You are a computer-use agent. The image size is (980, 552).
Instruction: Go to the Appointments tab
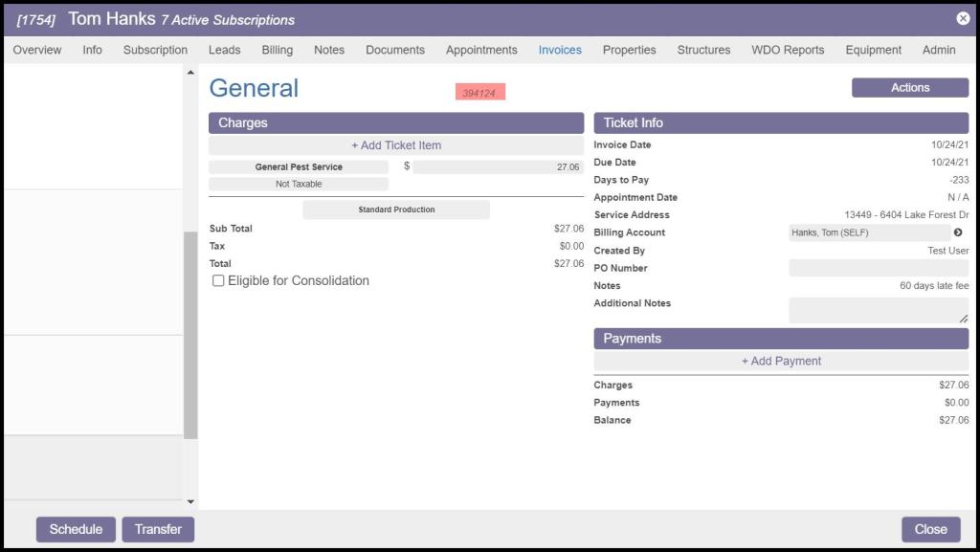click(x=481, y=50)
